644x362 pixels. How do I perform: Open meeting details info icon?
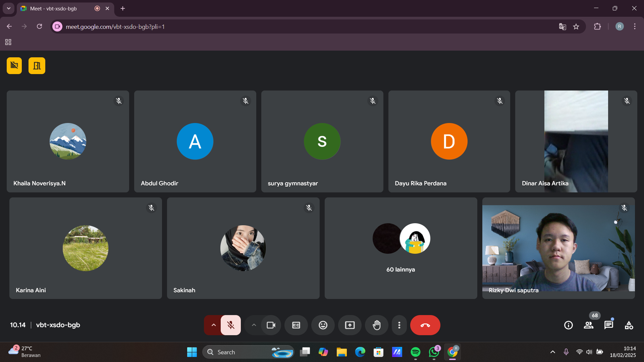568,325
